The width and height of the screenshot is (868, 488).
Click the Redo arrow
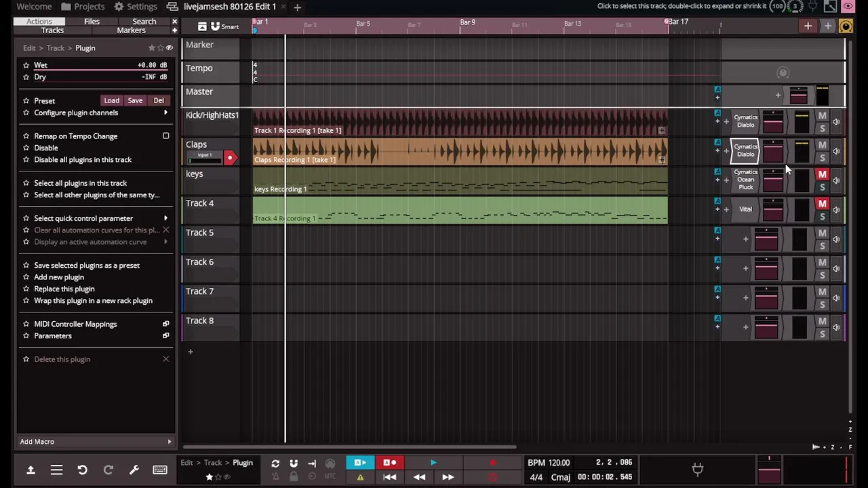(x=108, y=470)
